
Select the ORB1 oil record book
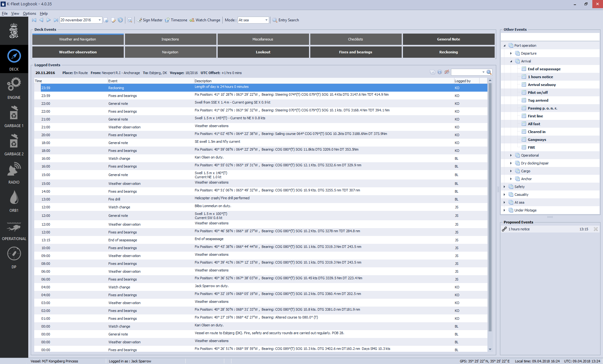tap(14, 201)
